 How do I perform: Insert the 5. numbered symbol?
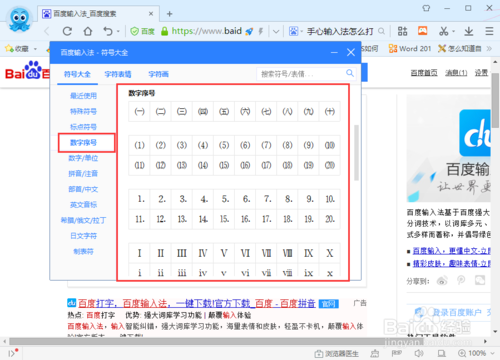click(x=224, y=199)
